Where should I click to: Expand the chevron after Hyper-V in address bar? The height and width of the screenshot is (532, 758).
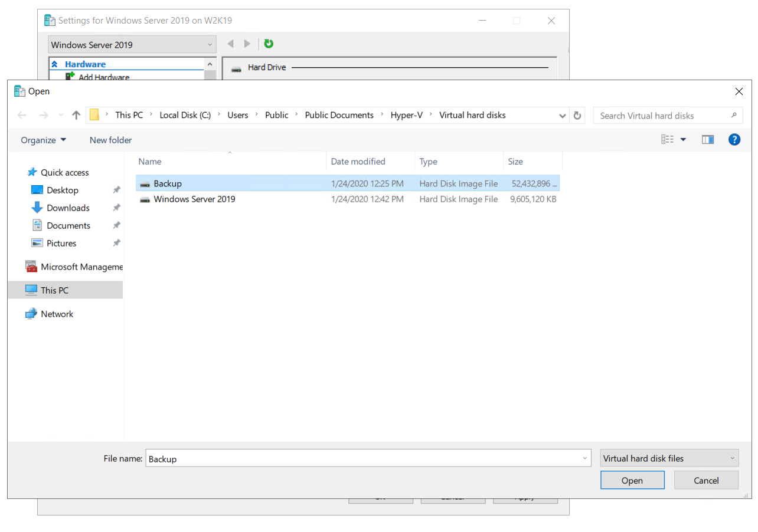[x=431, y=116]
